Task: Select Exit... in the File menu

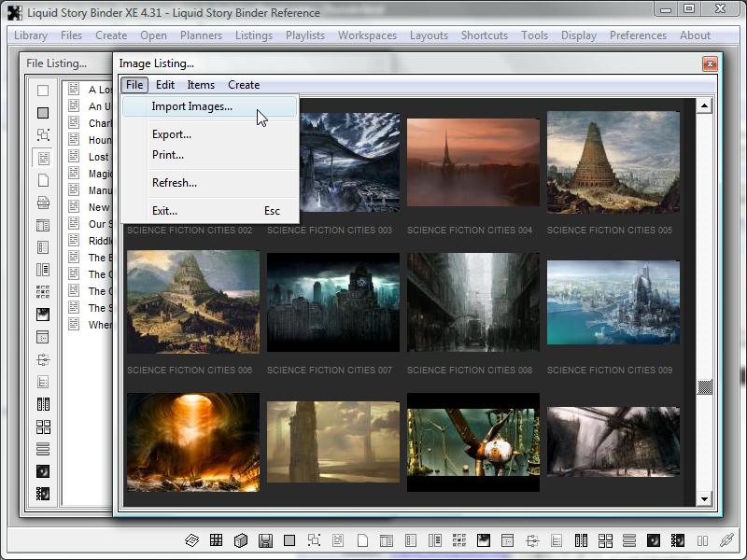Action: click(164, 211)
